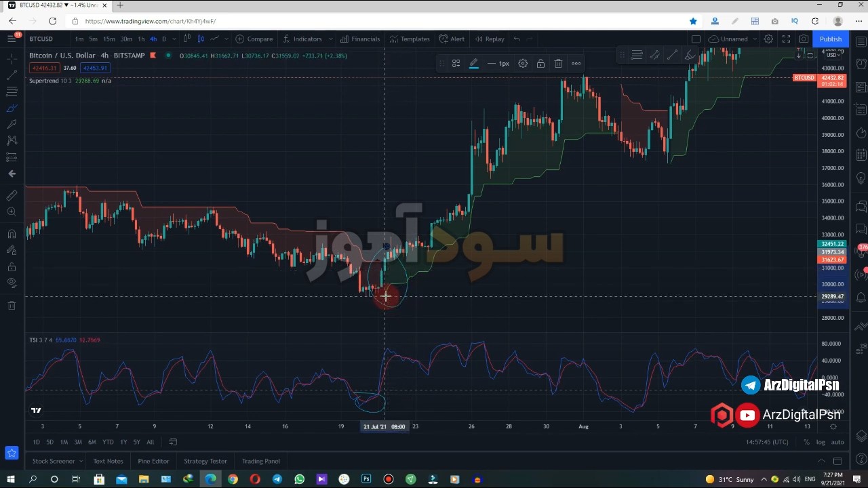Open drawing templates icon in floating toolbar

pos(456,64)
